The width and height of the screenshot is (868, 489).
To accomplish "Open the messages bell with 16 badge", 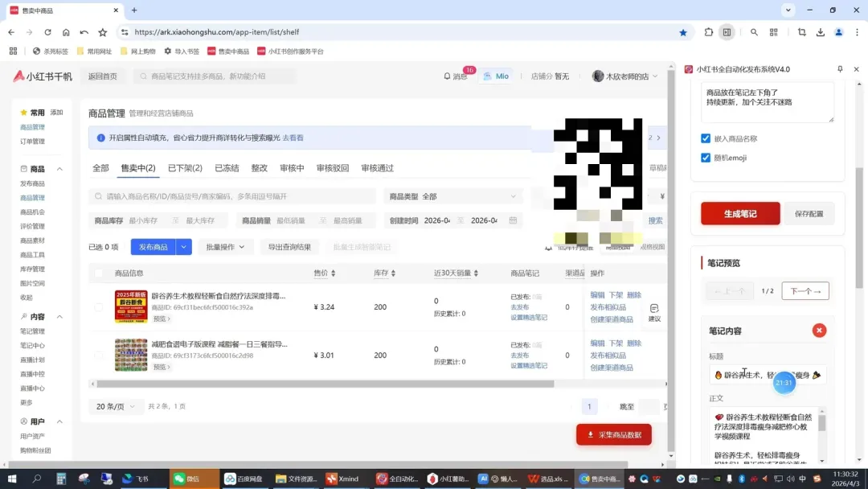I will (x=456, y=76).
